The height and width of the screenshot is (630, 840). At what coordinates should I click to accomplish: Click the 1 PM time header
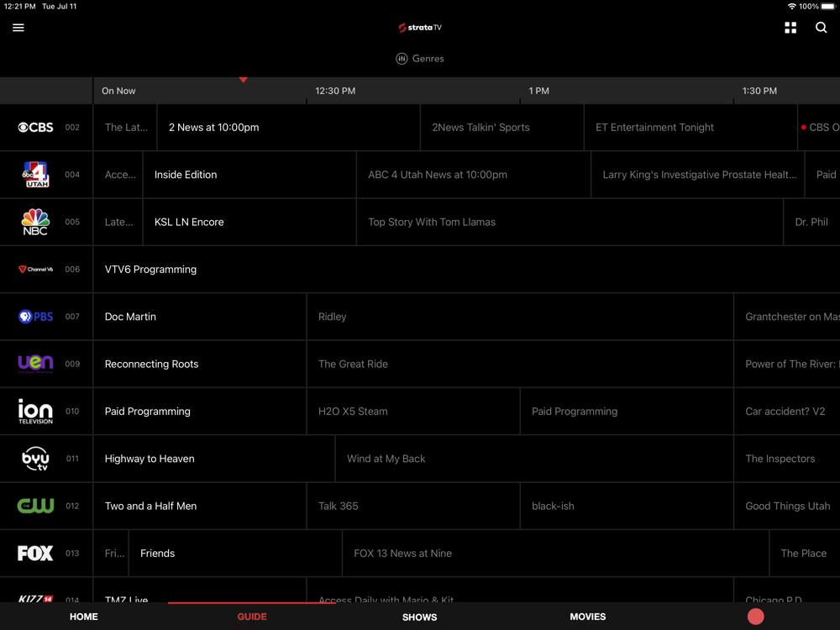538,91
